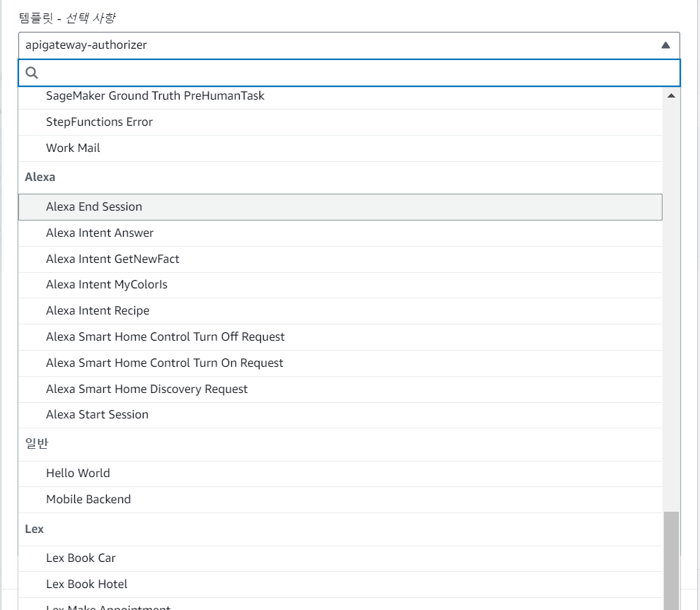
Task: Select the Hello World template
Action: [x=340, y=474]
